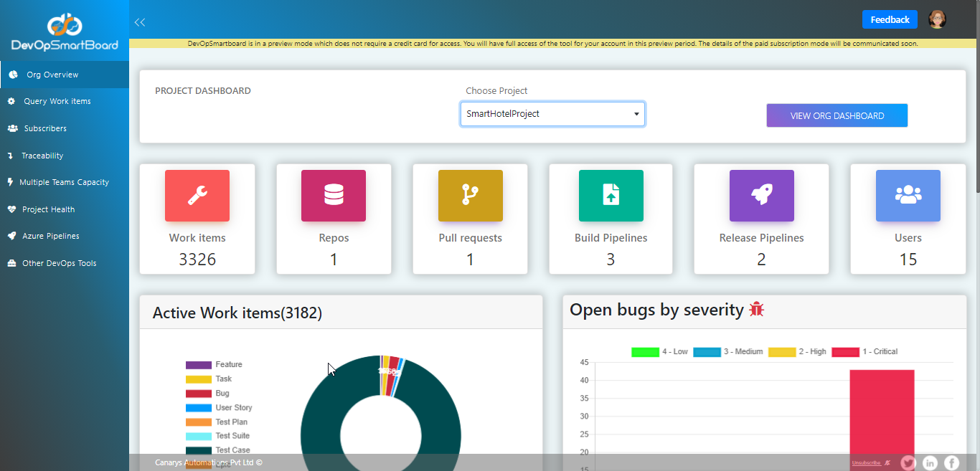Click the Work items wrench icon
Image resolution: width=980 pixels, height=471 pixels.
[x=197, y=195]
